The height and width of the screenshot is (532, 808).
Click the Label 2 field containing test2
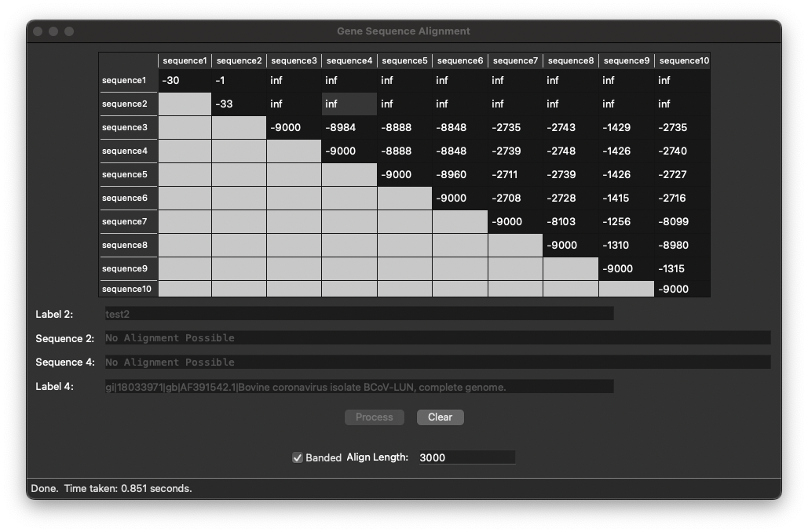[359, 314]
